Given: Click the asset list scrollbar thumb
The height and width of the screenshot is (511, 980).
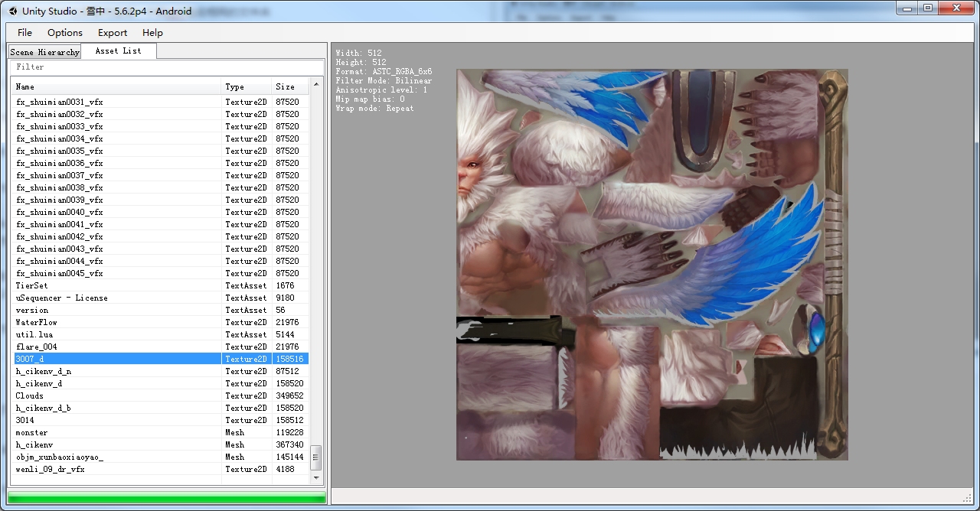Looking at the screenshot, I should (316, 457).
